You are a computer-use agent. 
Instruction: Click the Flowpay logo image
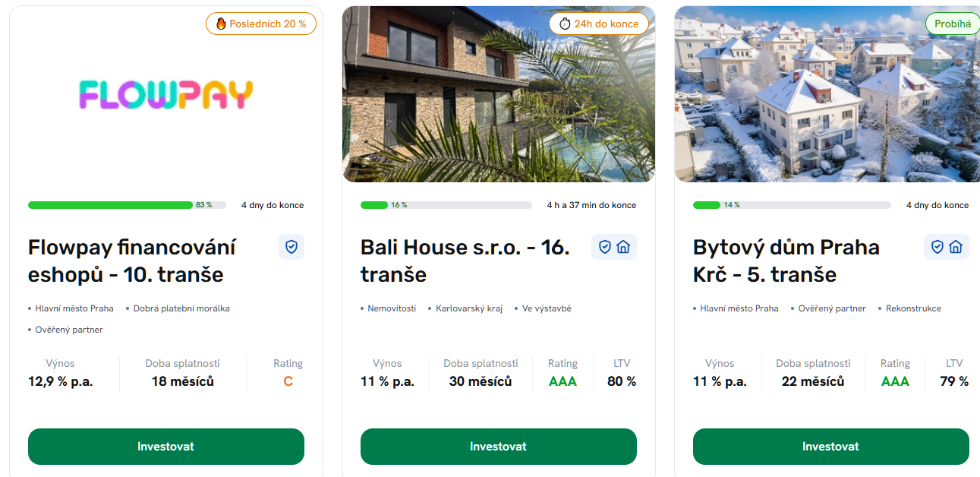pos(166,95)
